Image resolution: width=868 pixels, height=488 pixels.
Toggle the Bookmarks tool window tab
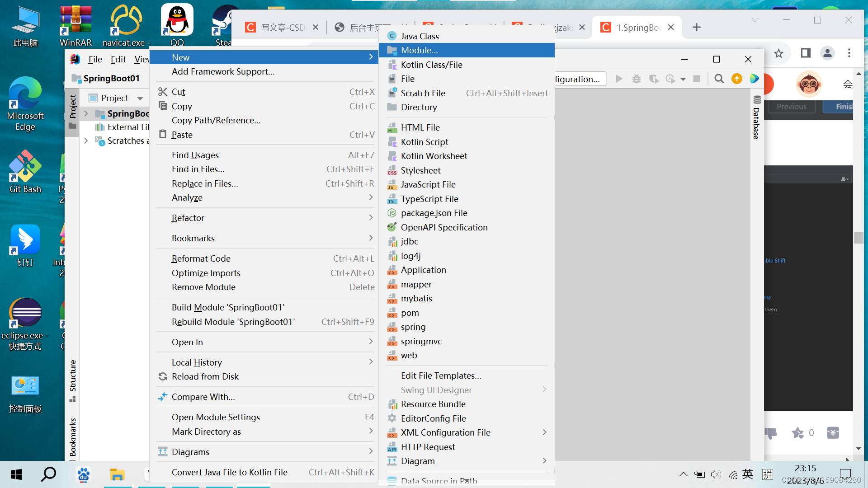(x=72, y=436)
